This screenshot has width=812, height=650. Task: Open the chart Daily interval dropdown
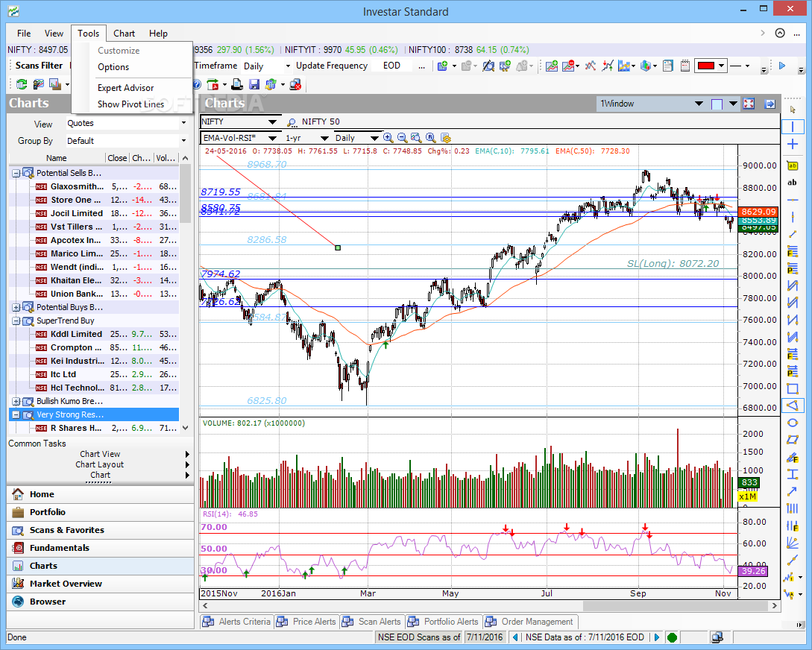374,138
